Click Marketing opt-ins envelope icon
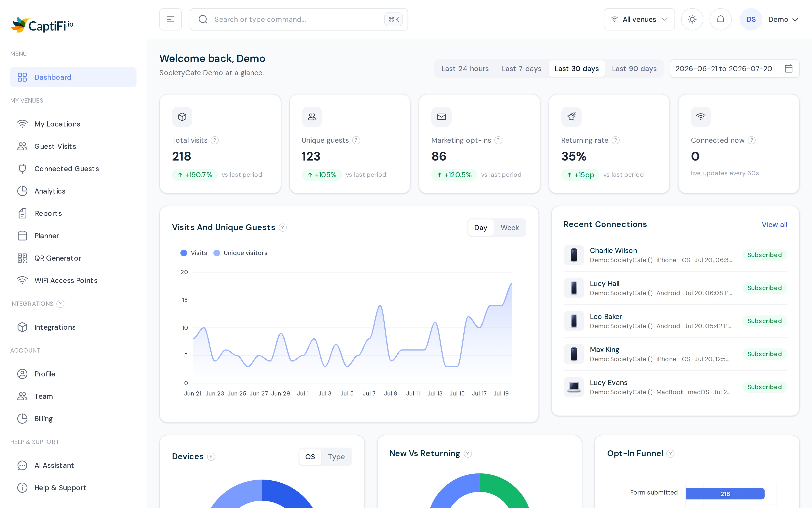Viewport: 812px width, 508px height. pos(442,117)
